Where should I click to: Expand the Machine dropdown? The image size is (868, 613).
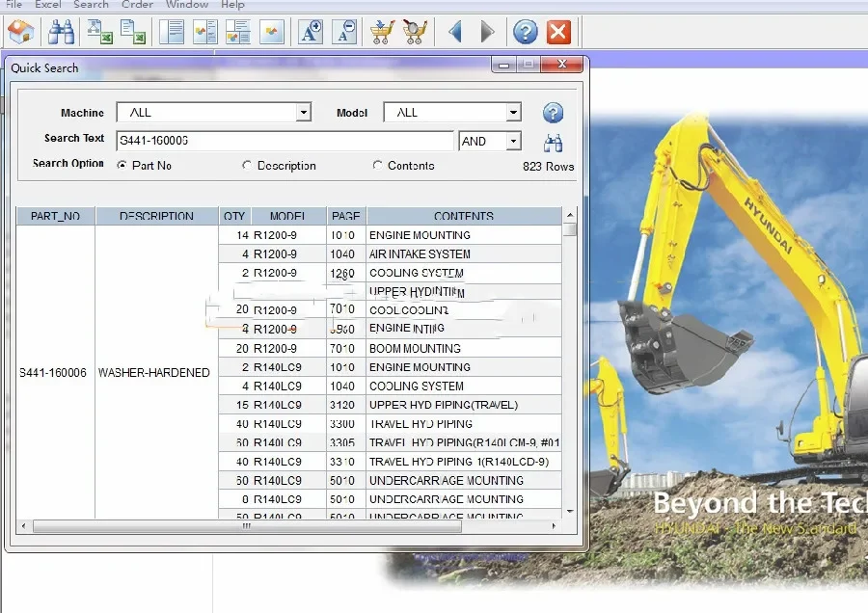(x=303, y=113)
